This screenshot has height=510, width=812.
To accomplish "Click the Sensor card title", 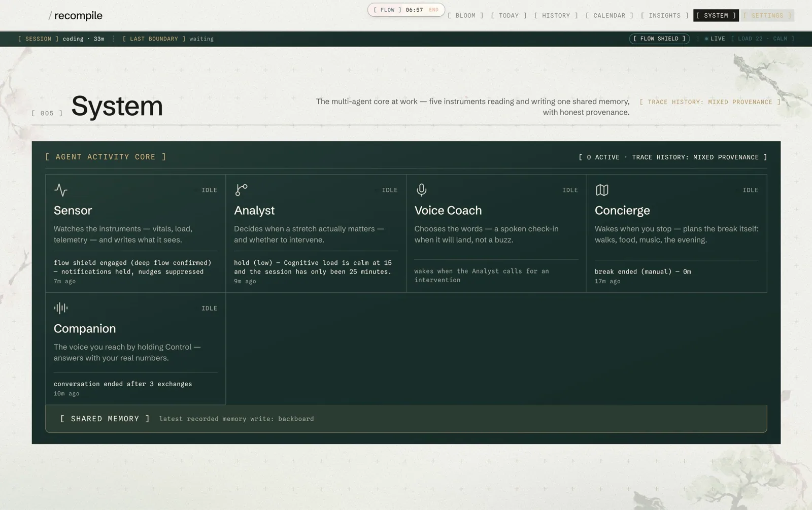I will pos(73,210).
